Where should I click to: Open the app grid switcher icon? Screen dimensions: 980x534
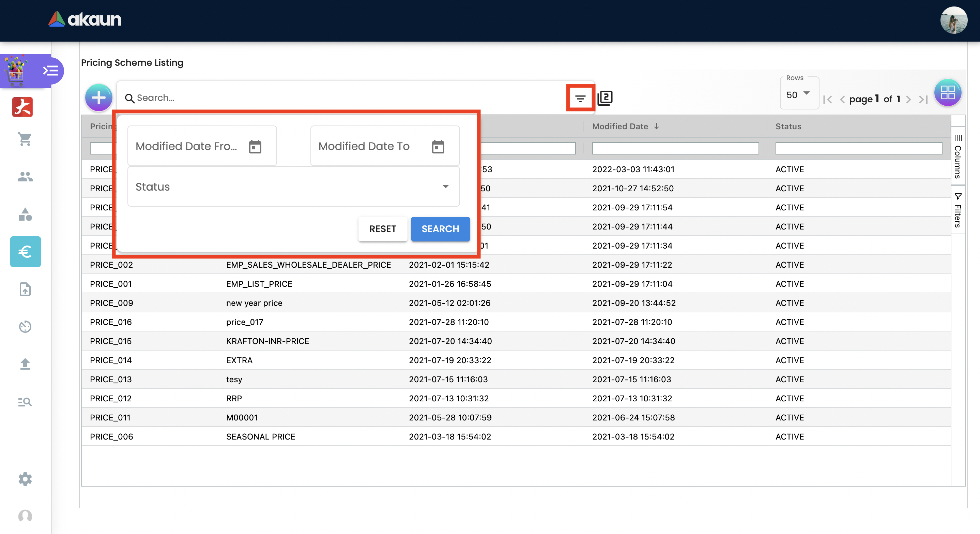point(947,93)
